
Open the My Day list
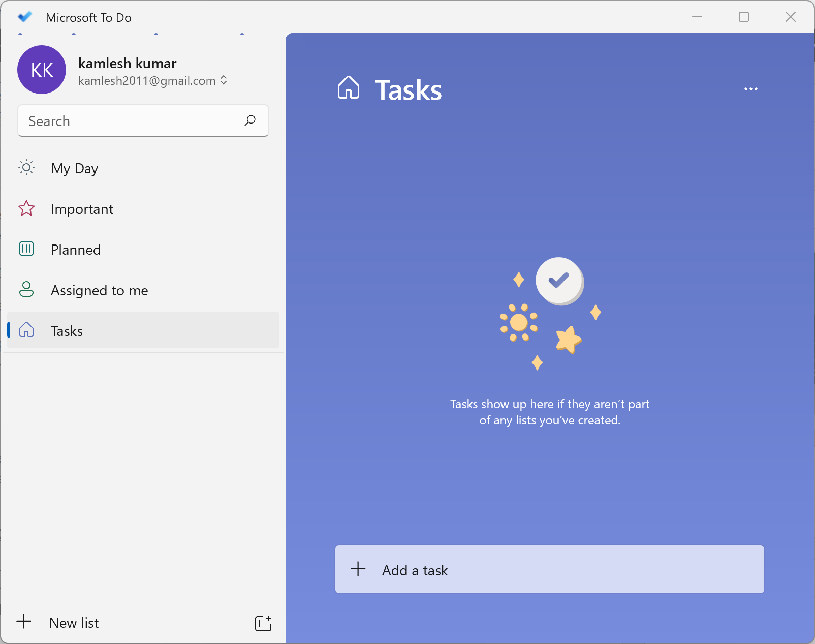click(143, 168)
